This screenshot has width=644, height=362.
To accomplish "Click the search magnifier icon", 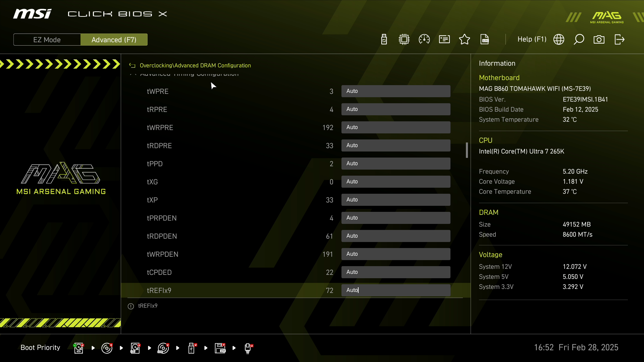I will (579, 40).
